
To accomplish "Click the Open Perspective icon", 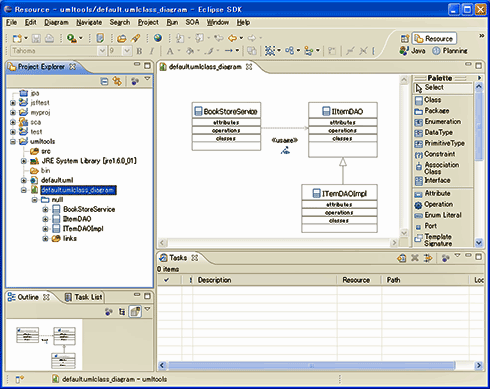I will 405,39.
